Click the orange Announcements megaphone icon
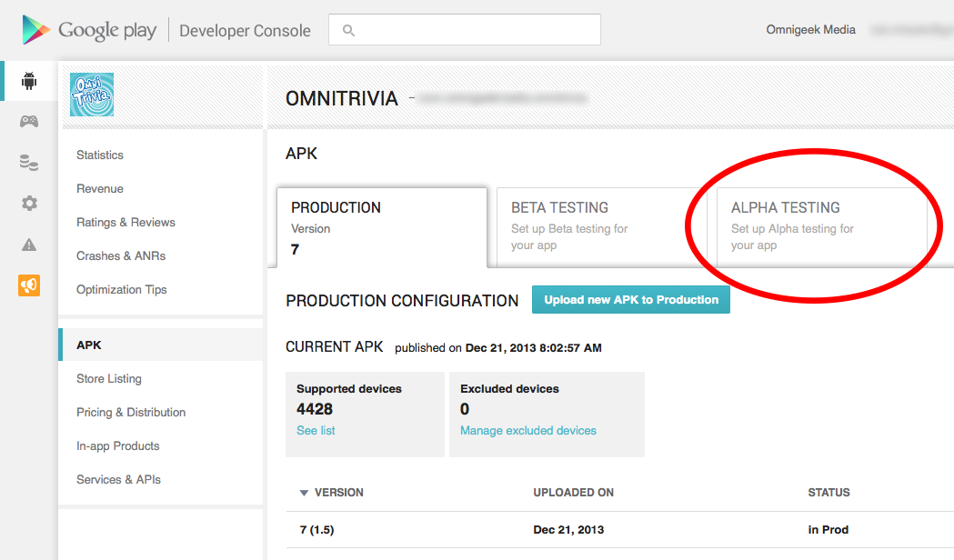Screen dimensions: 954x560 29,285
